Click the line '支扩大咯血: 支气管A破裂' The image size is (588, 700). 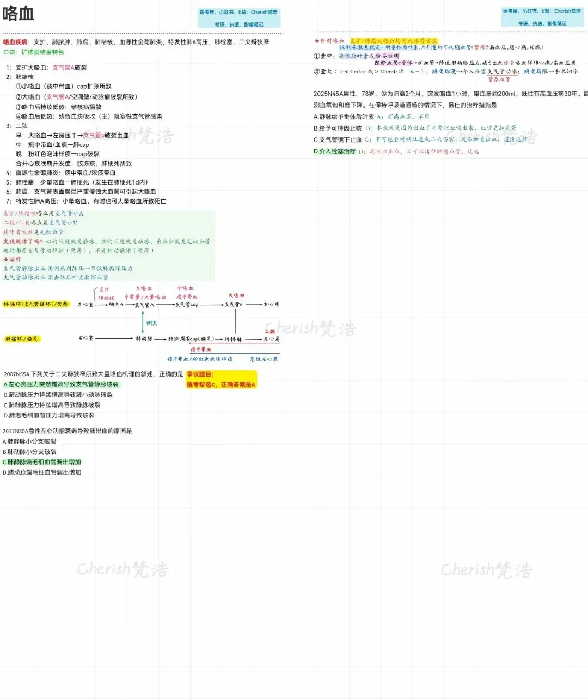tap(46, 67)
